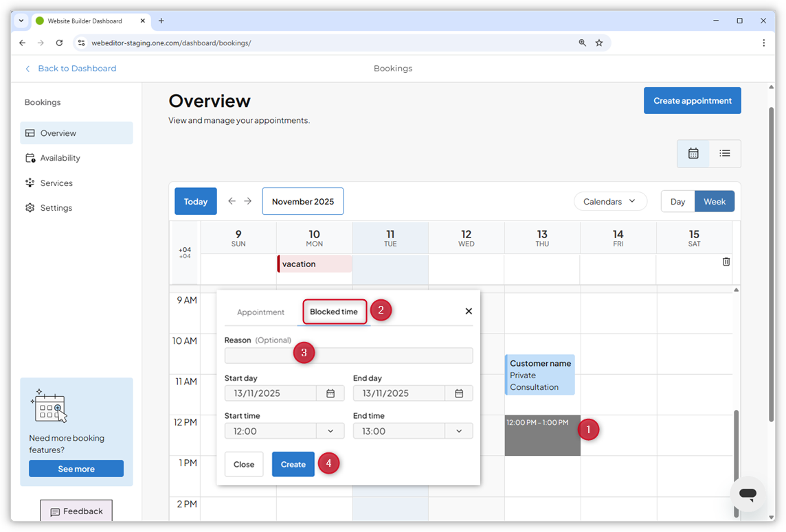Image resolution: width=786 pixels, height=532 pixels.
Task: Open the Start day calendar picker
Action: (330, 393)
